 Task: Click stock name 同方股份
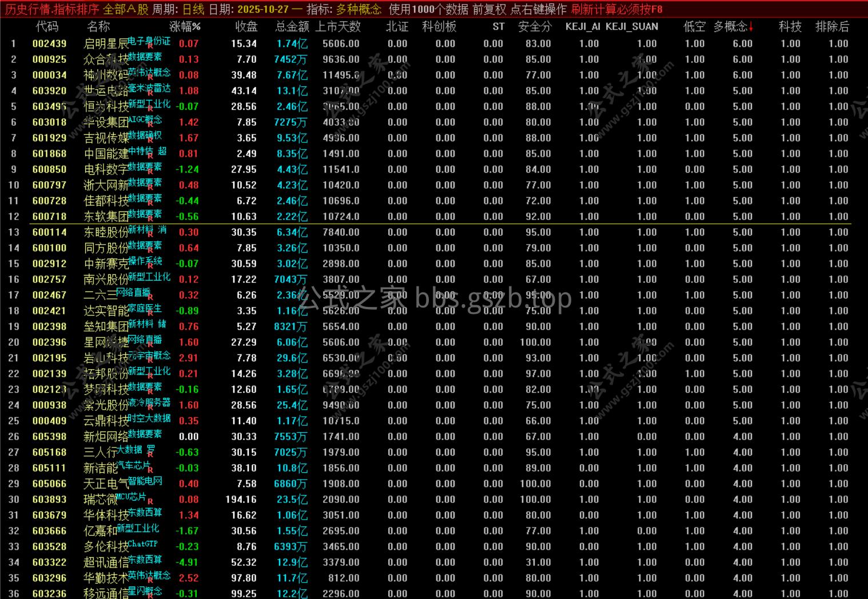tap(106, 249)
